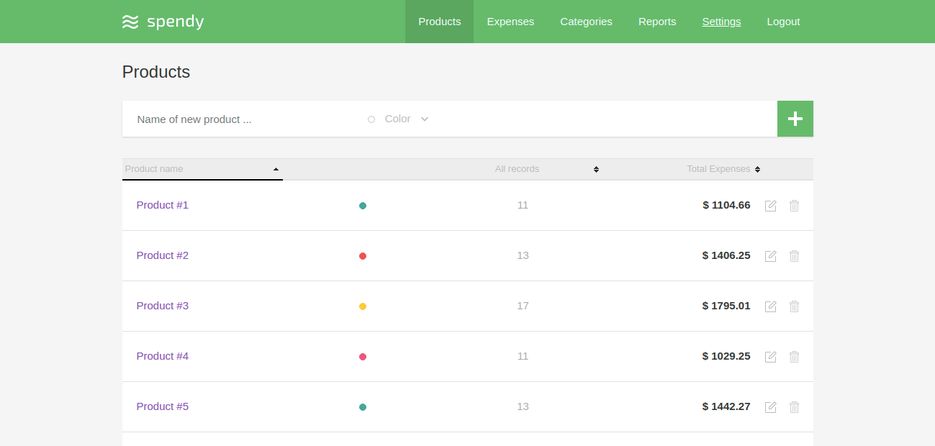Click the teal color dot of Product #1

click(363, 206)
